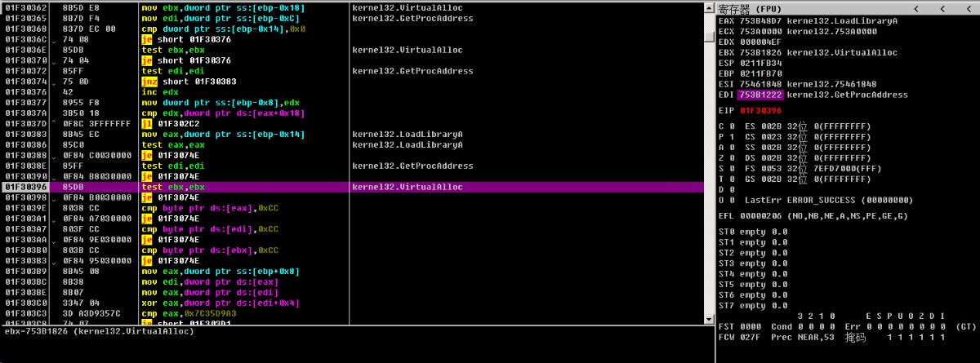The image size is (980, 363).
Task: Click the P flag bit value
Action: 732,137
